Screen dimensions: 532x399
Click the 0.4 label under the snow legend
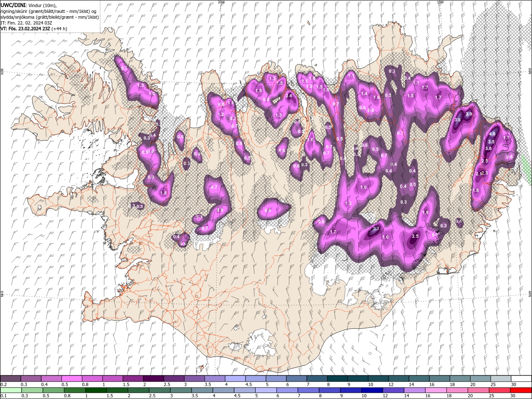point(44,384)
